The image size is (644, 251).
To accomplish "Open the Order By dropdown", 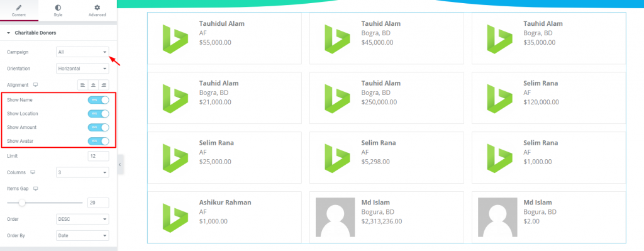I will coord(82,235).
